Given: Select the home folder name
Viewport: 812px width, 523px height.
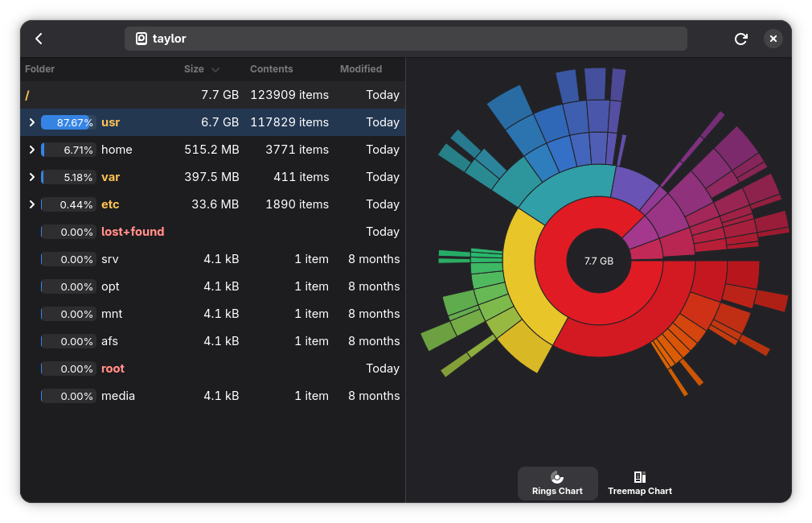Looking at the screenshot, I should pyautogui.click(x=117, y=150).
